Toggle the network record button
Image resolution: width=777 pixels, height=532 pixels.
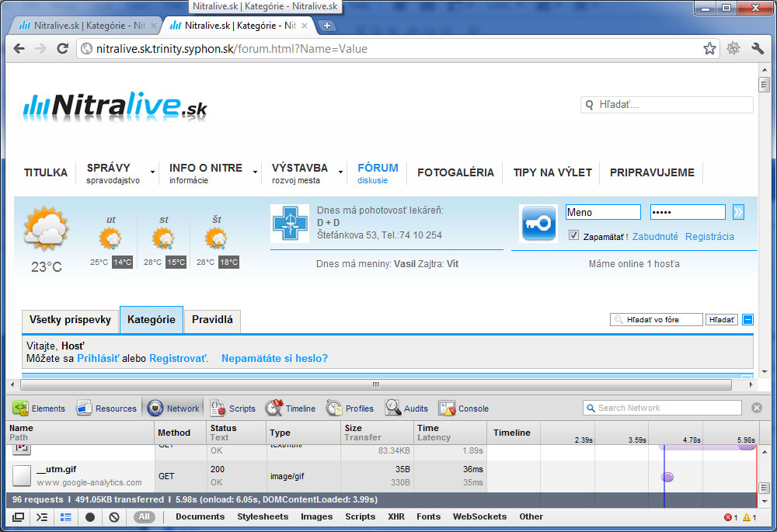90,517
